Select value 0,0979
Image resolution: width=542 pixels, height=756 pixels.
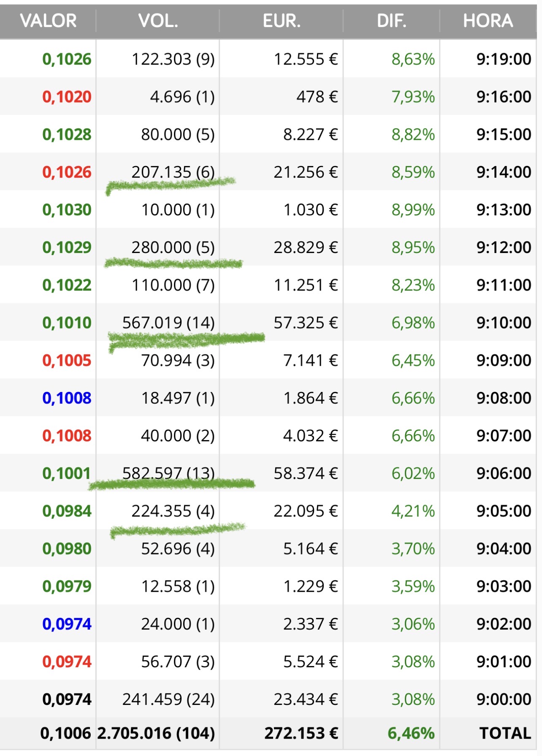[x=67, y=586]
